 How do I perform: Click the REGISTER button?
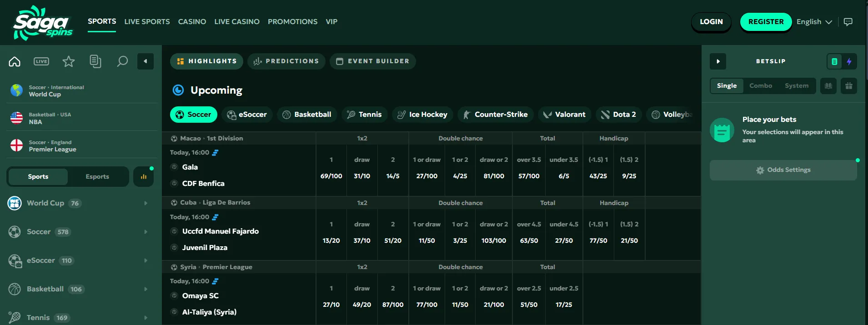click(x=766, y=22)
